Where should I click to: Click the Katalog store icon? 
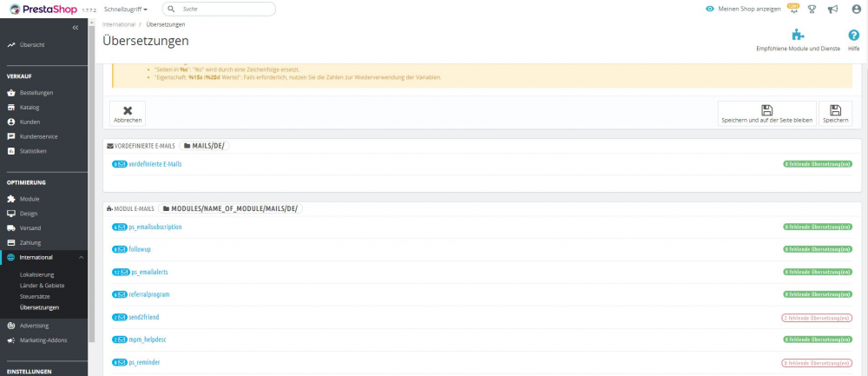pos(11,108)
